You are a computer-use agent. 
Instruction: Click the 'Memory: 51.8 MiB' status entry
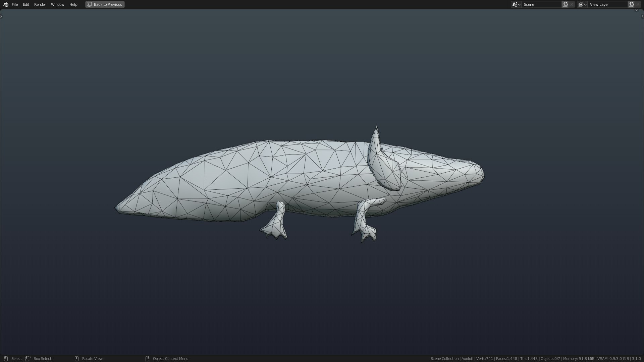[579, 359]
